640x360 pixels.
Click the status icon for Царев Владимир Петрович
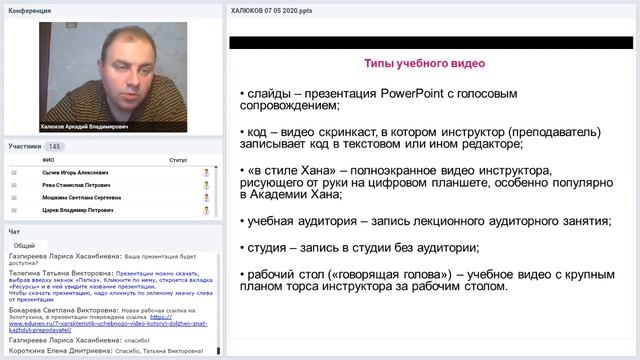tap(206, 211)
